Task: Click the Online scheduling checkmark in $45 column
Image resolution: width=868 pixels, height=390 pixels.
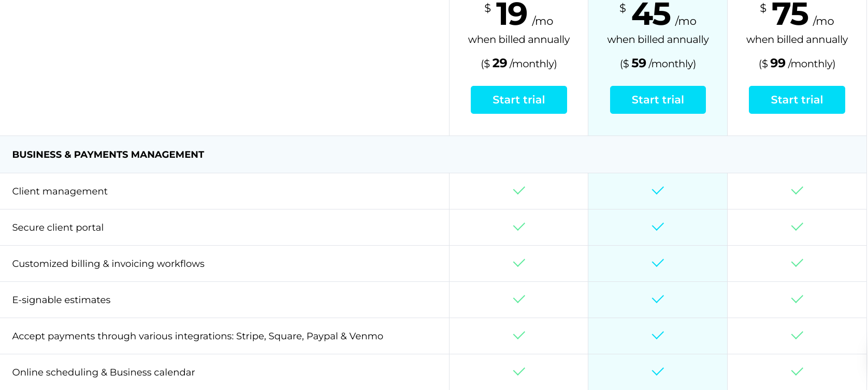Action: tap(657, 372)
